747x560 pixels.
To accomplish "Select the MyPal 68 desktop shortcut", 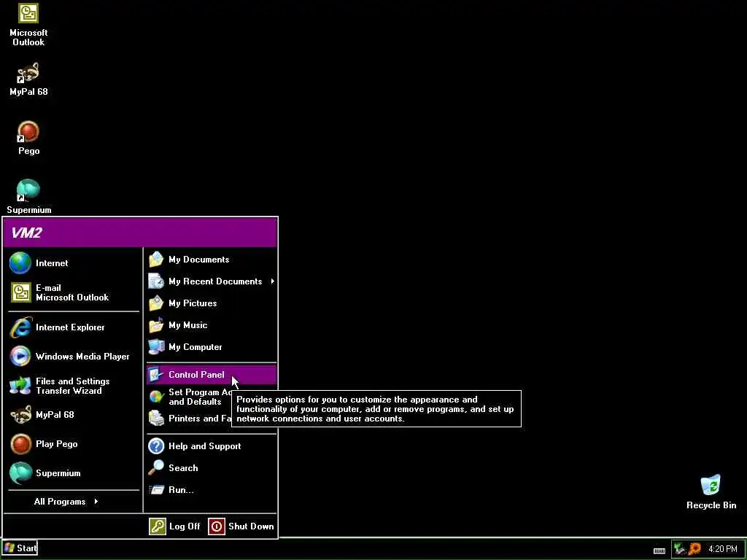I will (x=28, y=79).
